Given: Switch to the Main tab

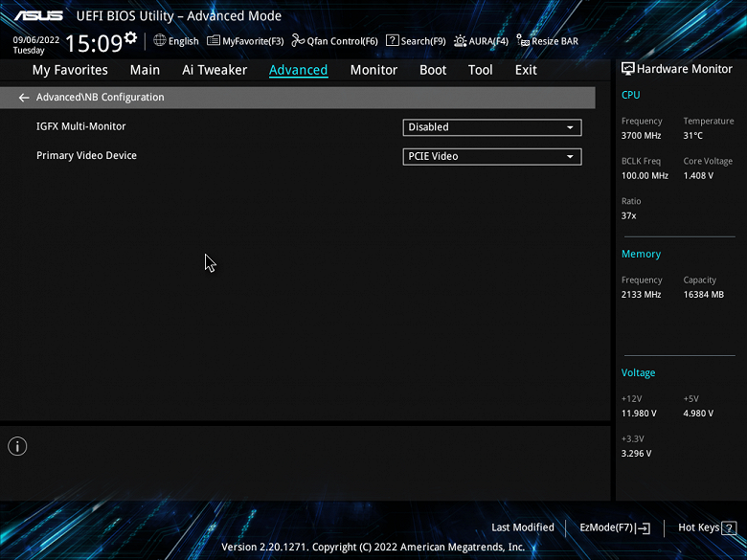Looking at the screenshot, I should point(145,70).
